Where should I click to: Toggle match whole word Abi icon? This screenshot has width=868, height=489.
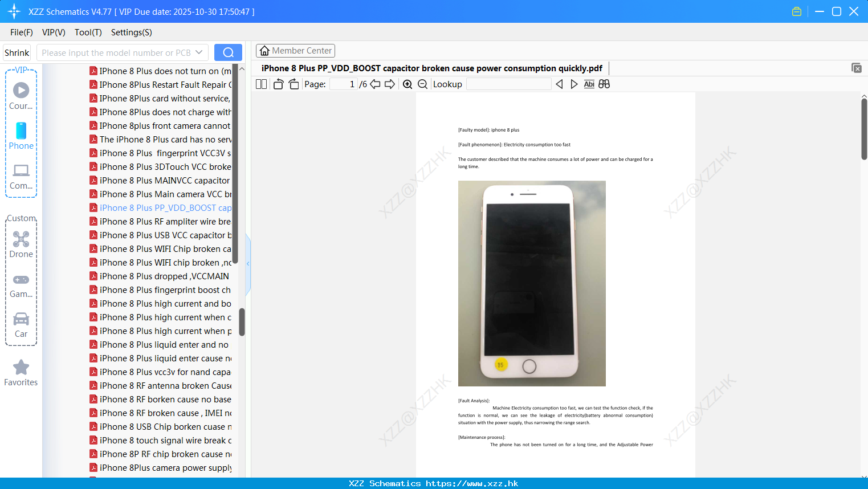(x=589, y=84)
